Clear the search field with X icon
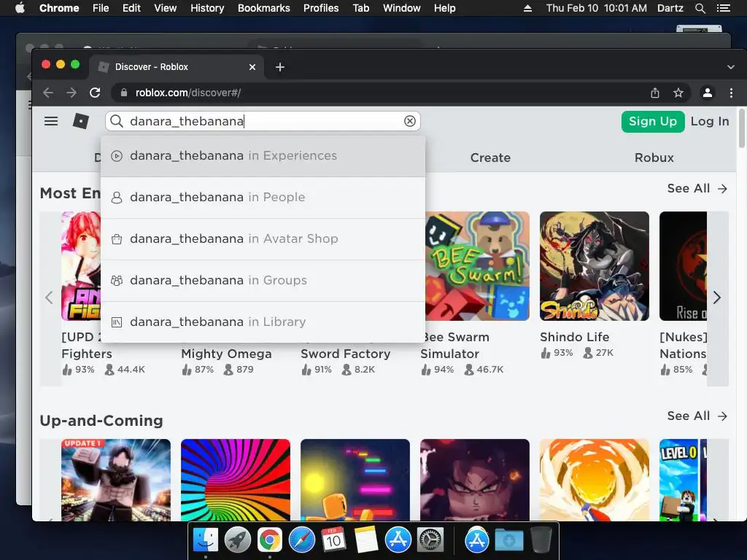 tap(410, 122)
